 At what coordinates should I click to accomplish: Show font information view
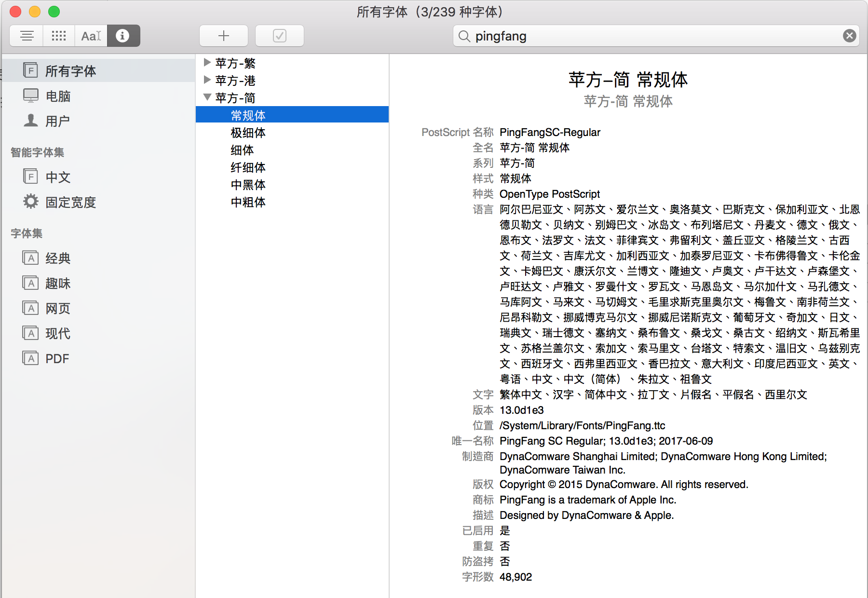click(x=123, y=36)
